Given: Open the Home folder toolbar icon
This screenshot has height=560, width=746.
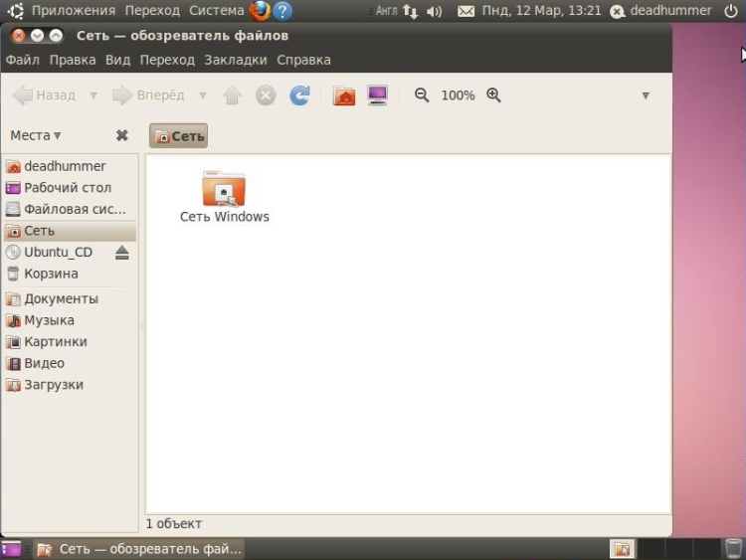Looking at the screenshot, I should pyautogui.click(x=344, y=95).
